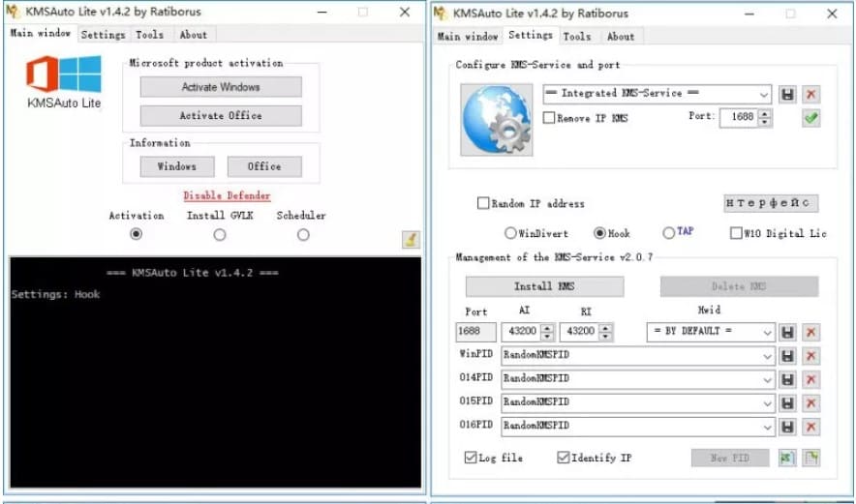Click the RI 43200 spinner arrows
This screenshot has height=504, width=856.
[x=605, y=332]
